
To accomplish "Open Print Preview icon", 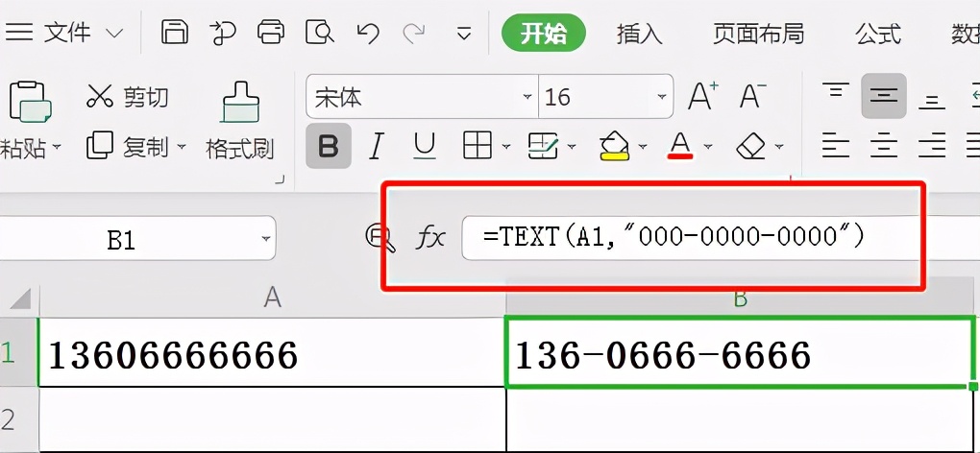I will point(319,33).
